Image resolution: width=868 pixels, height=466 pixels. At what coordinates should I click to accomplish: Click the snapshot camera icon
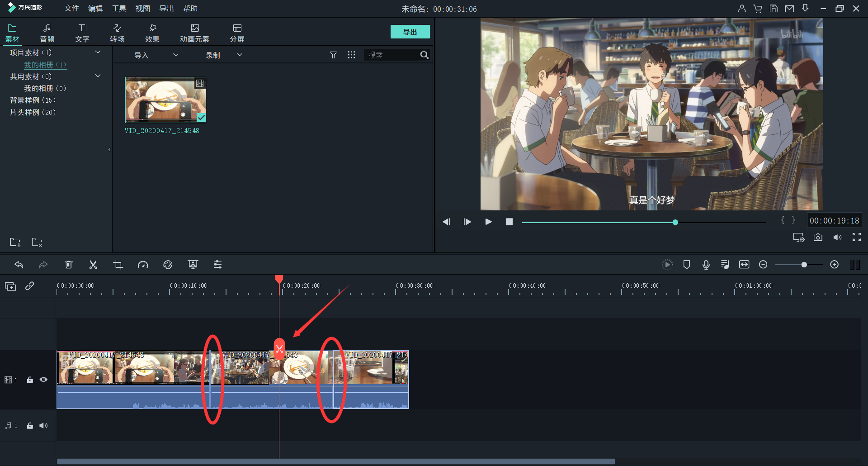coord(818,238)
